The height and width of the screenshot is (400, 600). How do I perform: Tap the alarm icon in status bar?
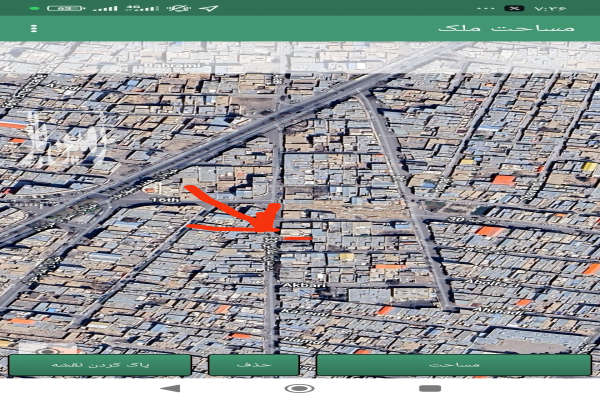[179, 8]
